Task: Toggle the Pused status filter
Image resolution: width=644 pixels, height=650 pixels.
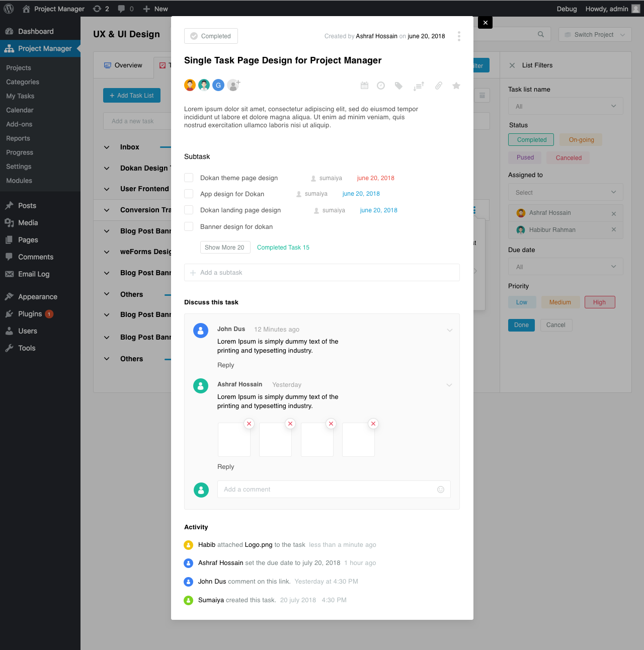Action: pyautogui.click(x=525, y=157)
